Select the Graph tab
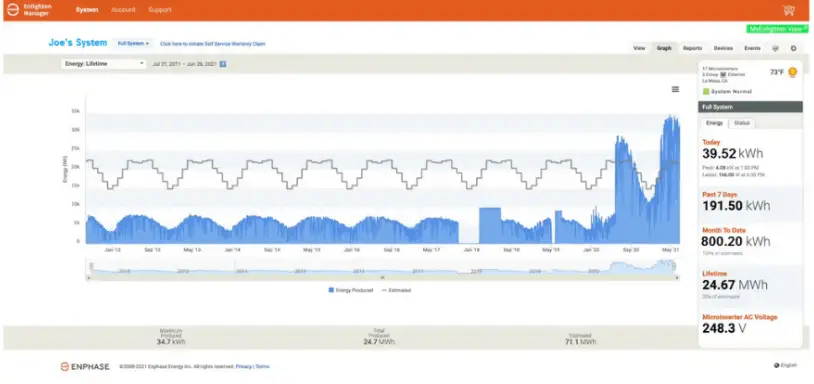Viewport: 814px width, 384px height. [664, 48]
